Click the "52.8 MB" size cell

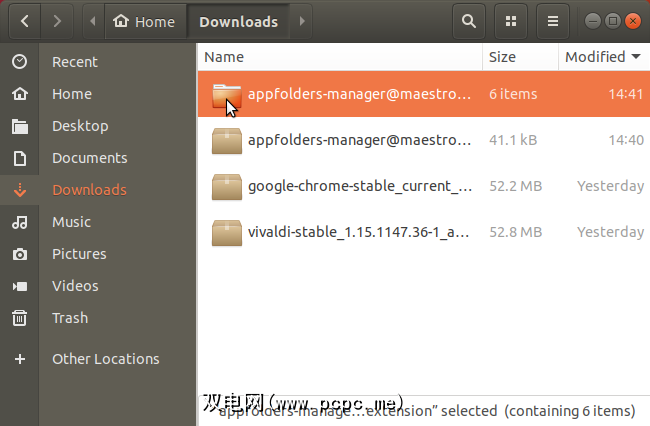[515, 232]
